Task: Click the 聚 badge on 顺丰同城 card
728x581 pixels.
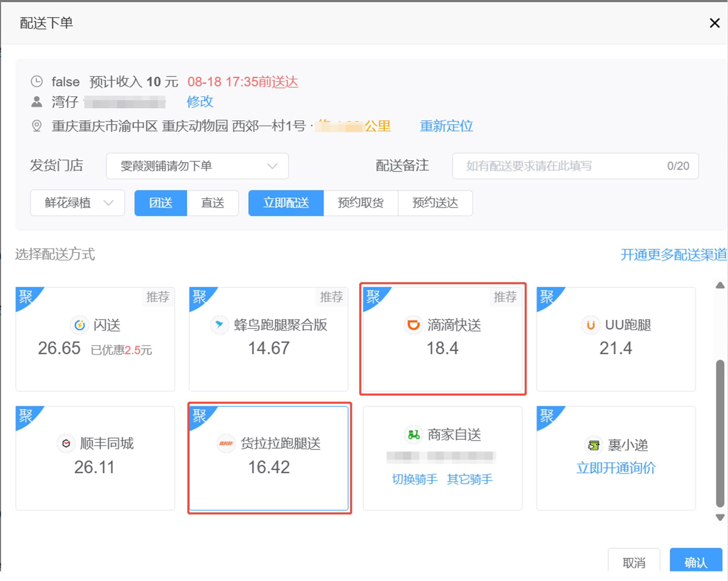Action: point(26,416)
